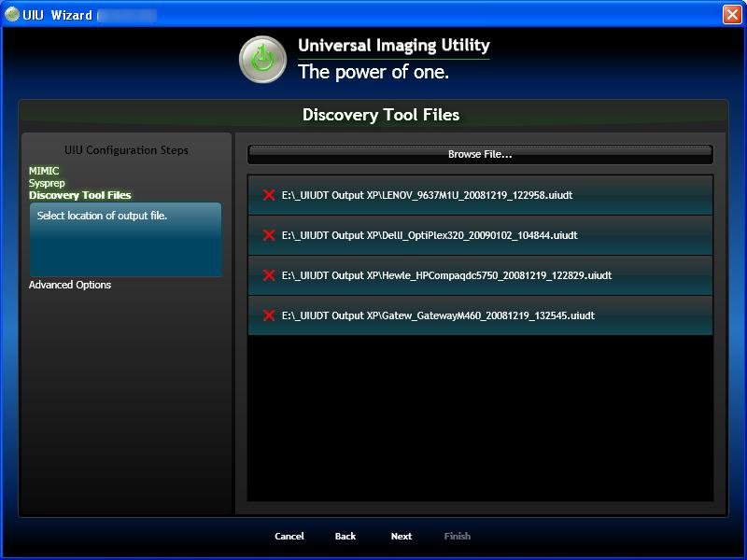Close the UIU Wizard window

[732, 14]
